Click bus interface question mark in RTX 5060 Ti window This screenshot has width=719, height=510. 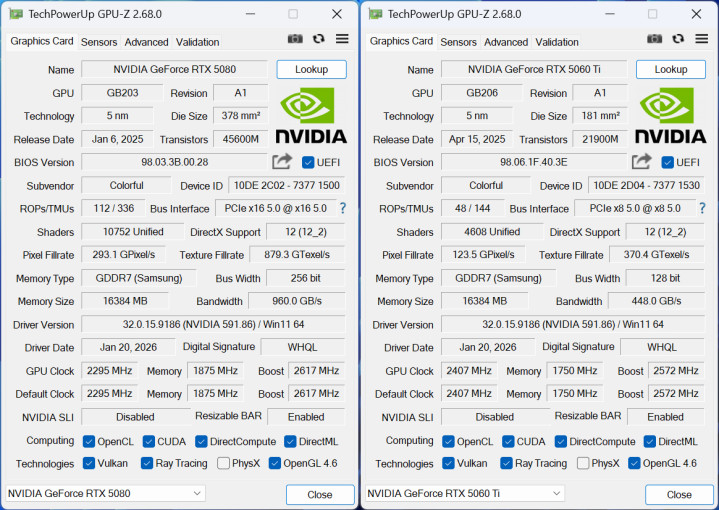(x=702, y=208)
